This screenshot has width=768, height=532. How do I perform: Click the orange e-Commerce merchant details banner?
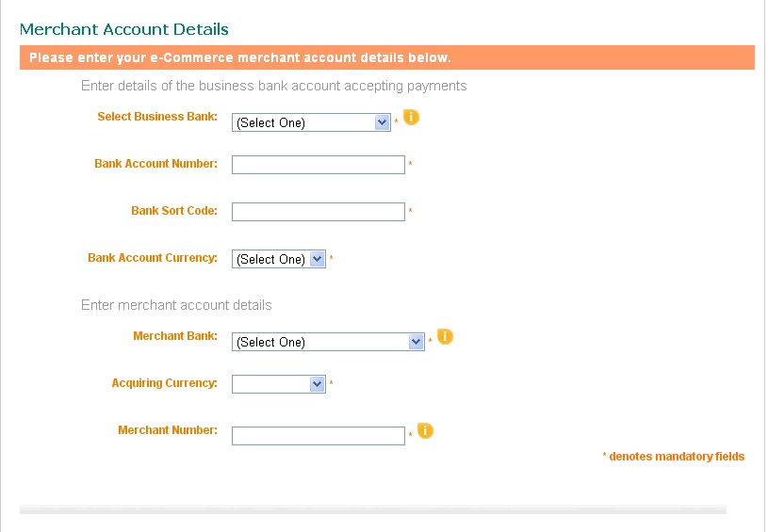(387, 57)
